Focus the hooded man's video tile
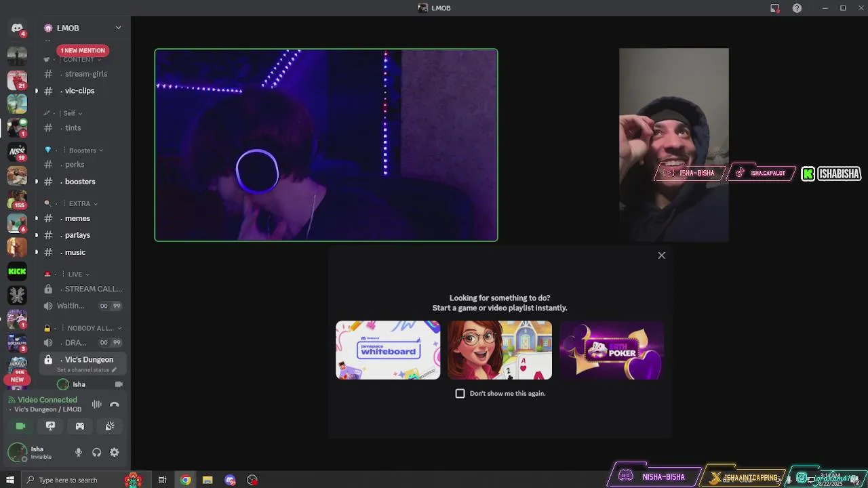The height and width of the screenshot is (488, 868). (674, 145)
